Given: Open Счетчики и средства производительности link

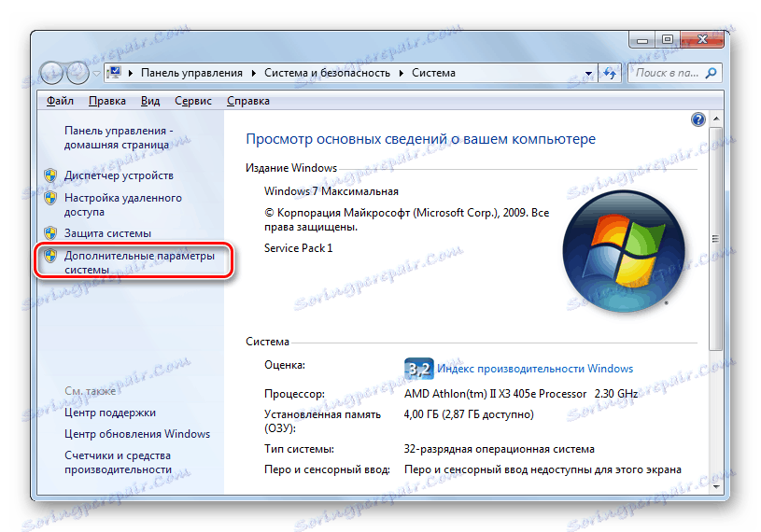Looking at the screenshot, I should pyautogui.click(x=118, y=463).
